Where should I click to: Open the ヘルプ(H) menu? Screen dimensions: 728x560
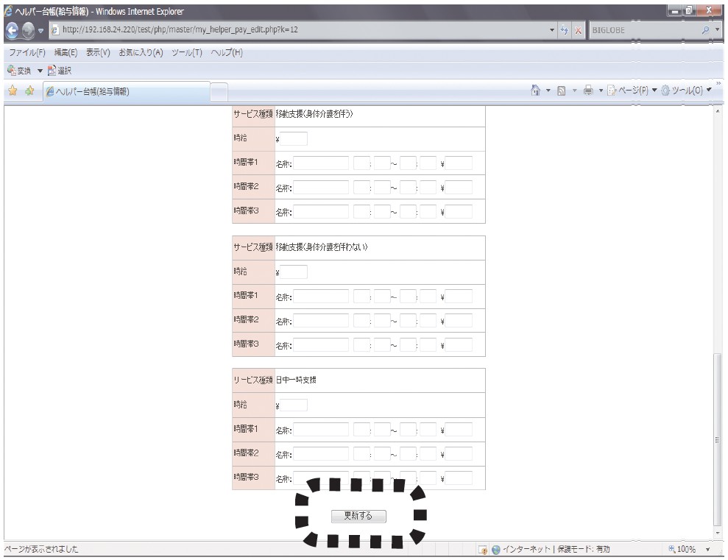[227, 52]
